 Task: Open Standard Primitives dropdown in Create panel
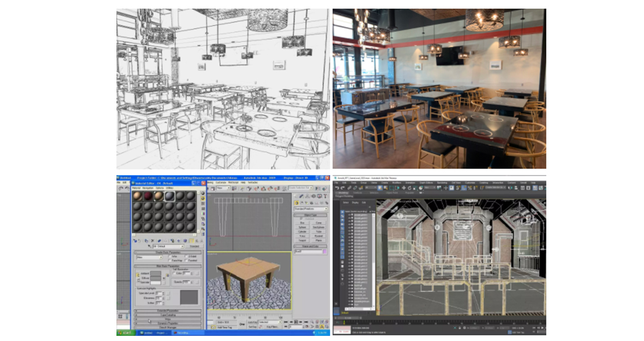pos(311,209)
